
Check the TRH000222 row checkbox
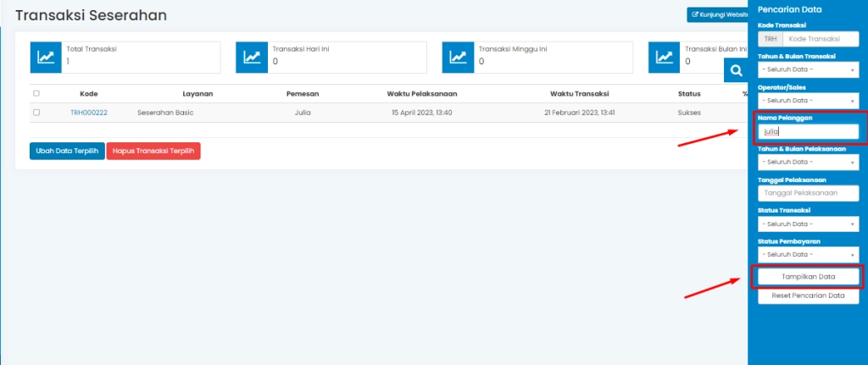[x=36, y=112]
